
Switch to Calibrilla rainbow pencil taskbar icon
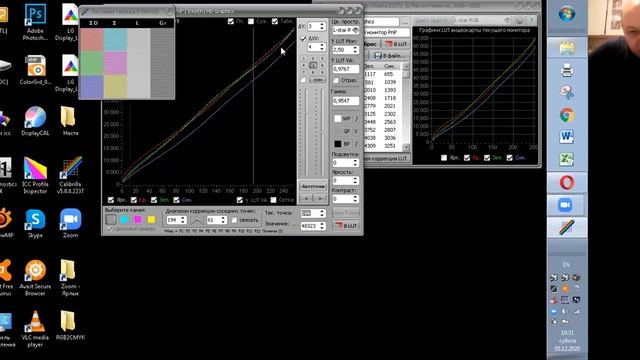(567, 227)
